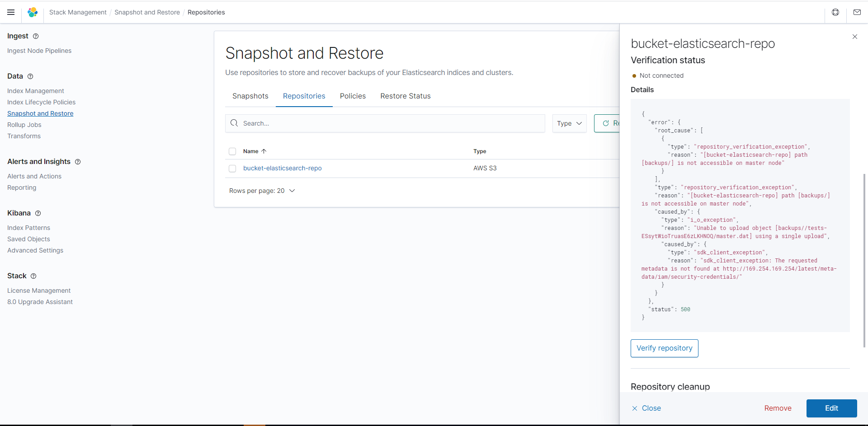Image resolution: width=868 pixels, height=426 pixels.
Task: Open the help menu globe icon
Action: click(x=835, y=12)
